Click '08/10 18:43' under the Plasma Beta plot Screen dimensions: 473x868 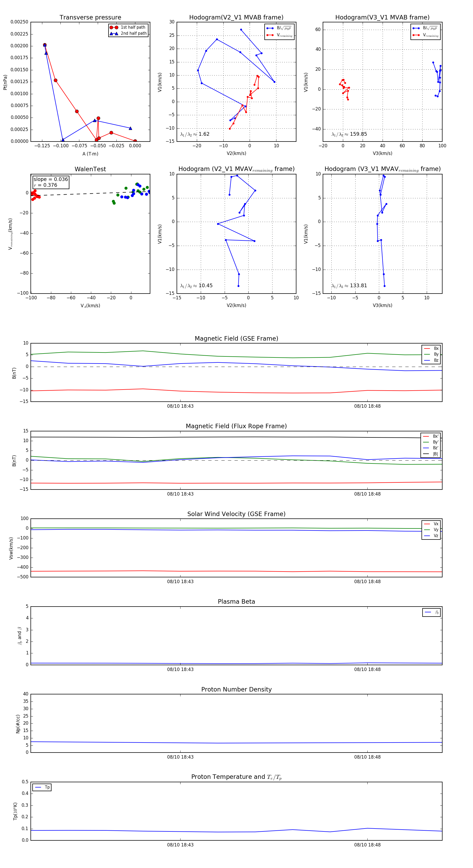(x=180, y=669)
